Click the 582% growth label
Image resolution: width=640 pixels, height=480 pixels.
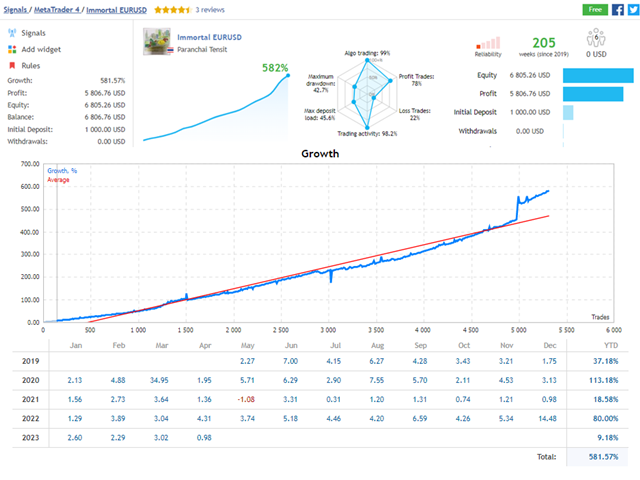pos(275,68)
